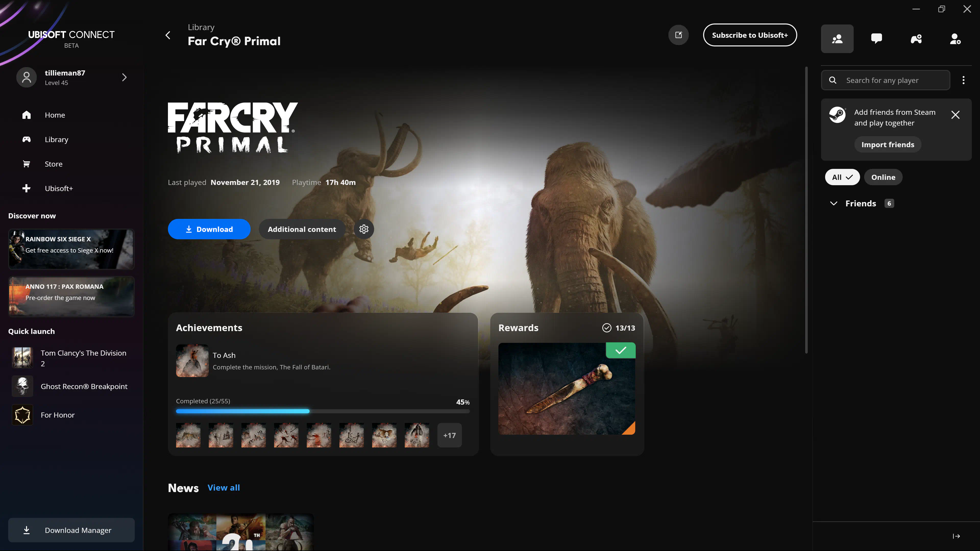Click Import friends button
The height and width of the screenshot is (551, 980).
888,144
